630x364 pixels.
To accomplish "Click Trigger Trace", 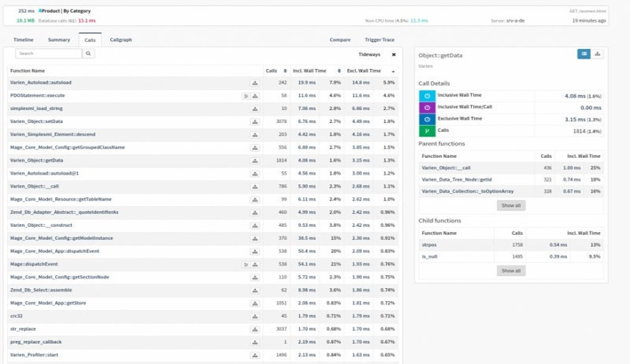I will 380,40.
